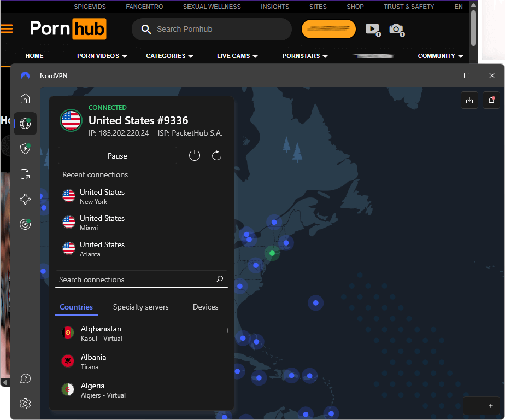Click the Algeria flag icon
Image resolution: width=505 pixels, height=420 pixels.
[x=68, y=389]
